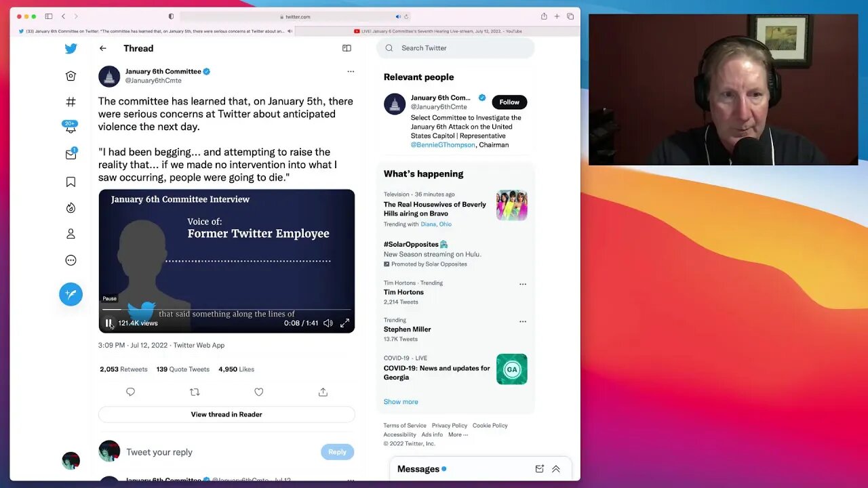Open Notifications bell icon
Viewport: 868px width, 488px height.
[71, 127]
